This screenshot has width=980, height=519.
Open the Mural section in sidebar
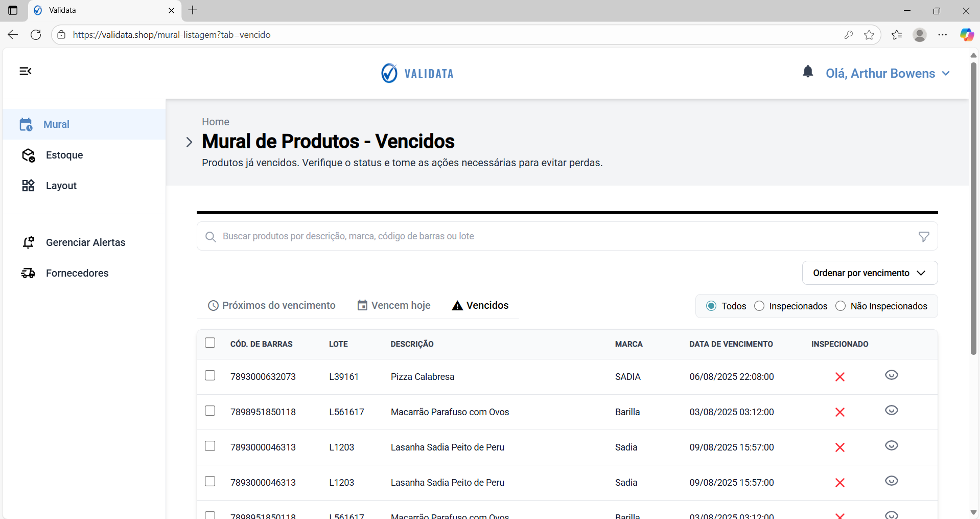(56, 124)
